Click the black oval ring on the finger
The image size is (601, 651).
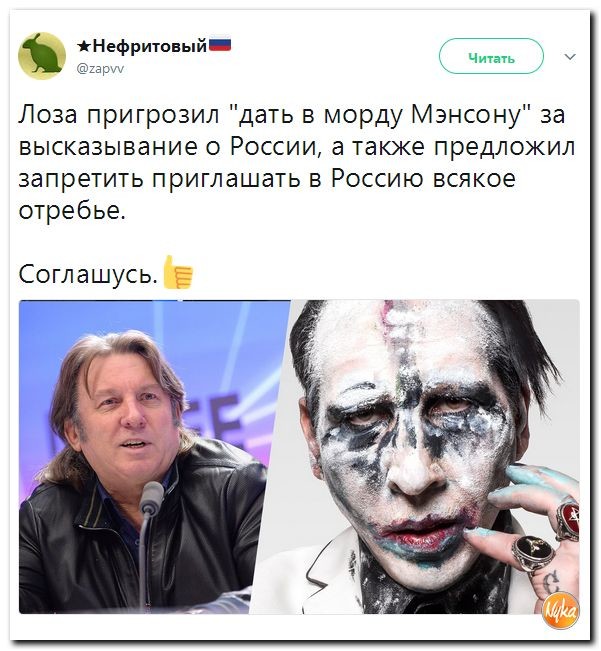(x=533, y=552)
